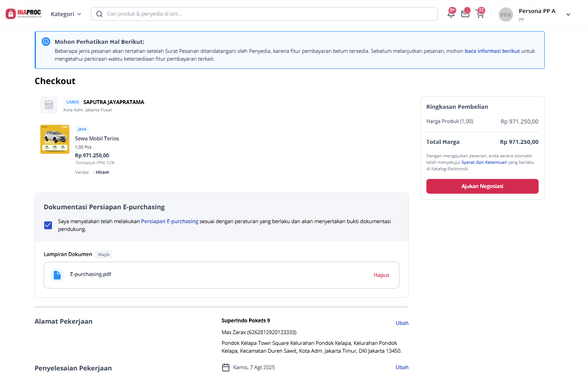The width and height of the screenshot is (588, 380).
Task: Open the baca informasi berikut link
Action: pos(492,51)
